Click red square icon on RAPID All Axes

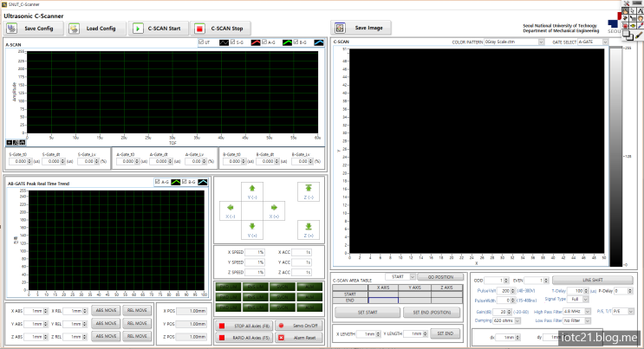point(222,338)
